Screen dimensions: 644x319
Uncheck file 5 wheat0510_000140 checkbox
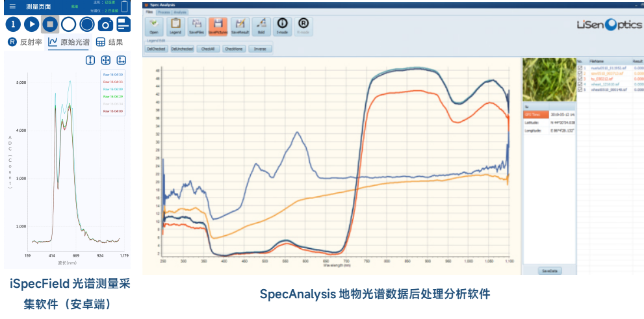580,90
